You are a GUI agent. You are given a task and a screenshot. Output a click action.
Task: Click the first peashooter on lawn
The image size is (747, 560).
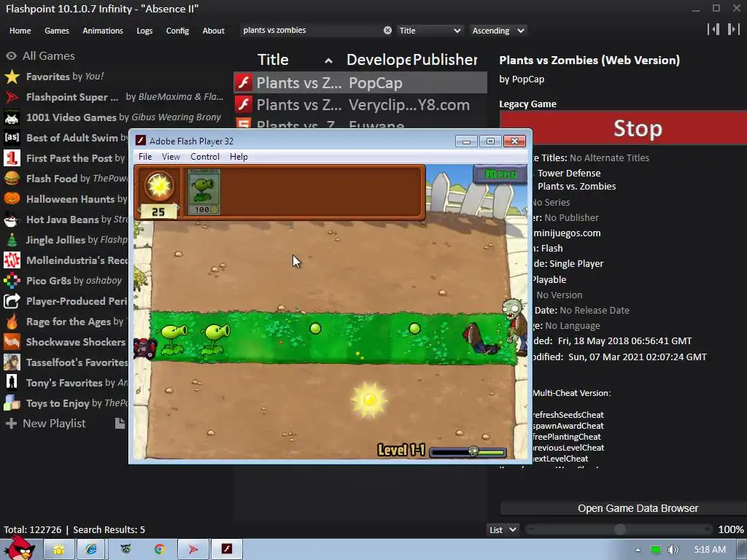tap(174, 338)
